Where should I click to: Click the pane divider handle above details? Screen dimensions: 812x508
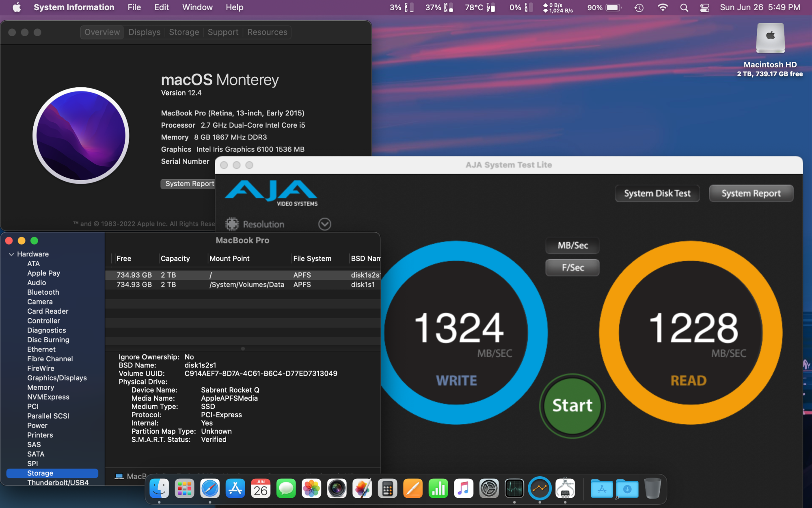(x=243, y=349)
